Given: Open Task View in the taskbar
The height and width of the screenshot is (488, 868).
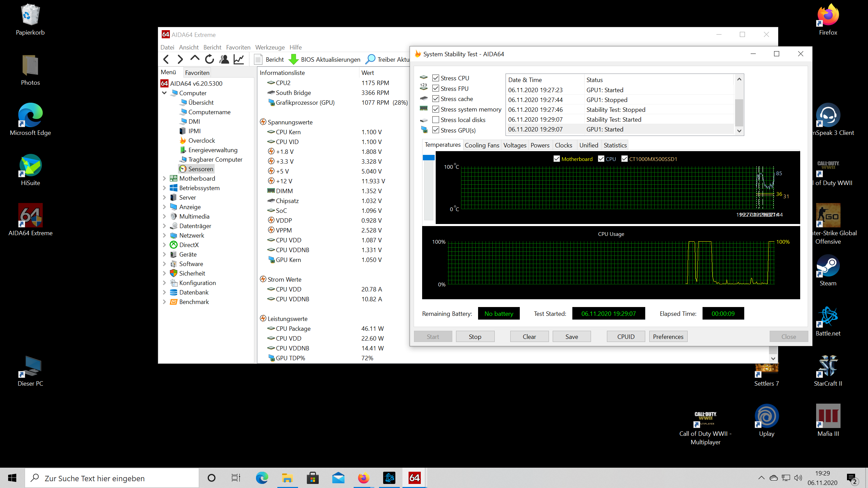Looking at the screenshot, I should click(236, 478).
